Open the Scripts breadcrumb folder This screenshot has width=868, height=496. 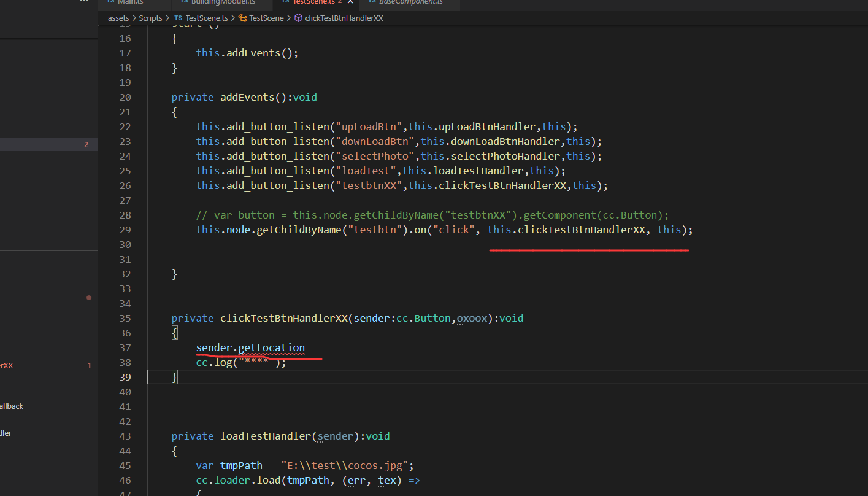150,18
